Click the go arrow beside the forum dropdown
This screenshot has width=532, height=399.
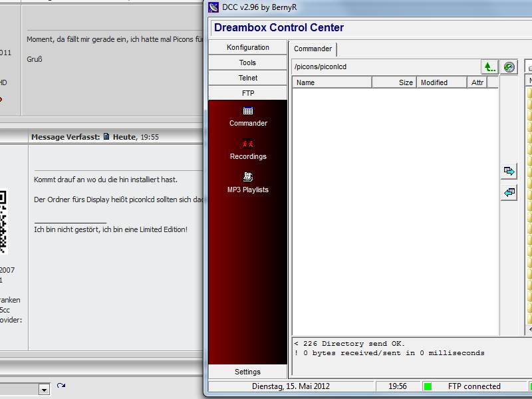point(61,386)
